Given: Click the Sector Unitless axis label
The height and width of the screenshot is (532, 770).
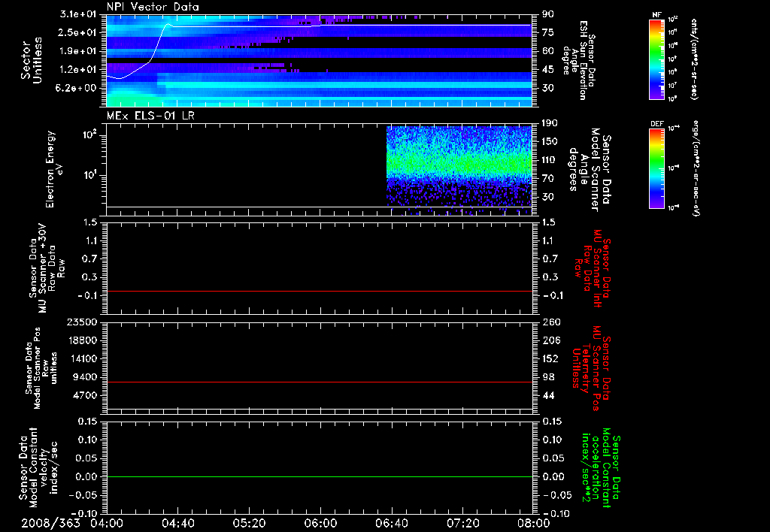Looking at the screenshot, I should point(32,60).
